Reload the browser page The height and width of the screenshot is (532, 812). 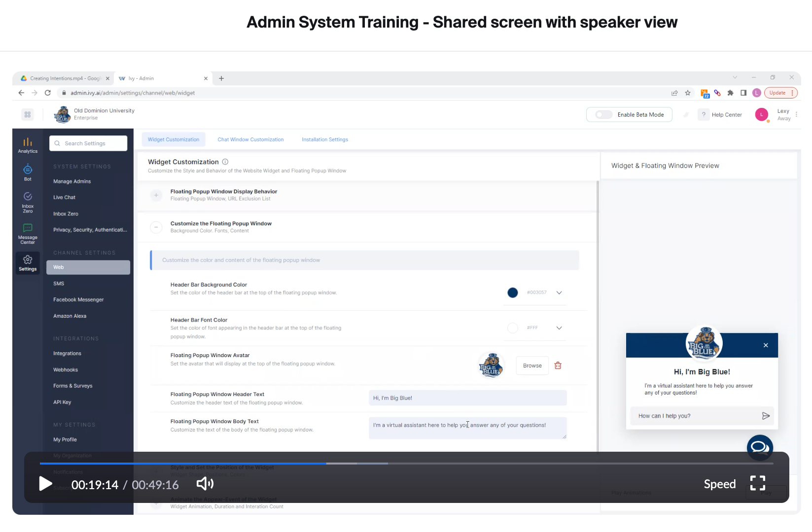pos(48,93)
